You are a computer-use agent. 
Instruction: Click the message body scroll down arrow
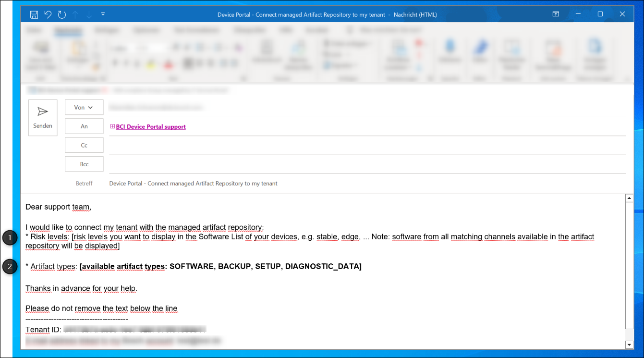[x=629, y=344]
